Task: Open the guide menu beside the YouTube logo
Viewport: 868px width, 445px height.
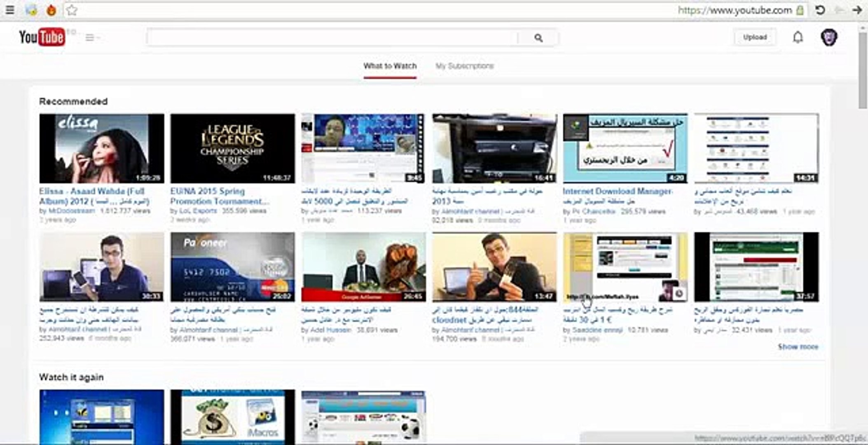Action: click(89, 37)
